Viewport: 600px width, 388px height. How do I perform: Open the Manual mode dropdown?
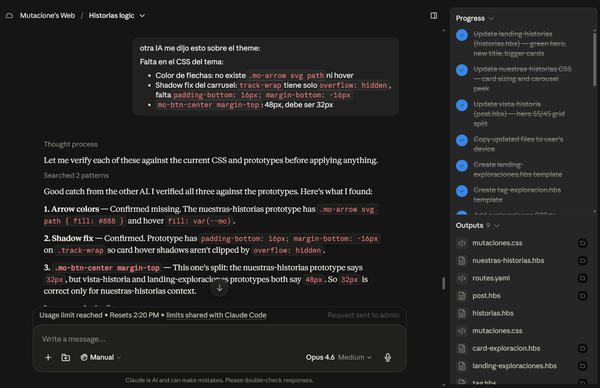coord(101,357)
